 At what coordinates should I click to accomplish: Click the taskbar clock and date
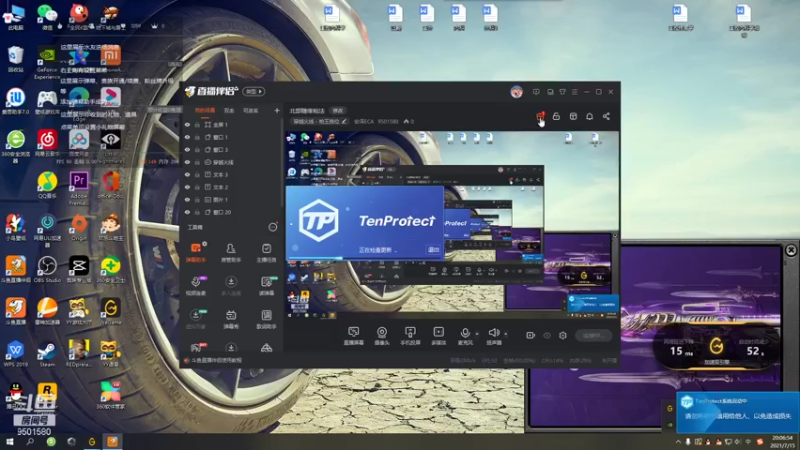782,442
